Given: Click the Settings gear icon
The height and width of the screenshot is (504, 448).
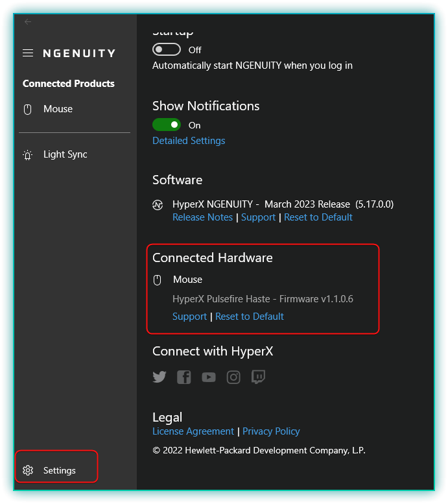Looking at the screenshot, I should point(28,470).
